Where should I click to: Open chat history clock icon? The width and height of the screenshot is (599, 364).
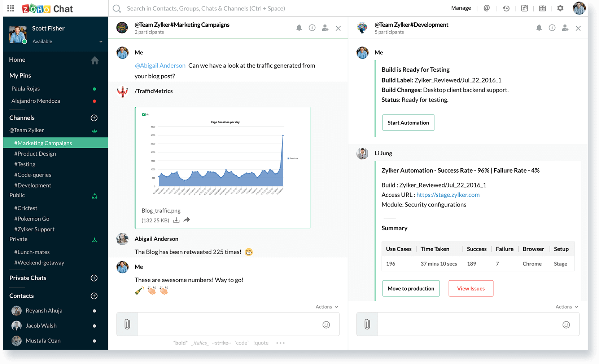coord(506,8)
